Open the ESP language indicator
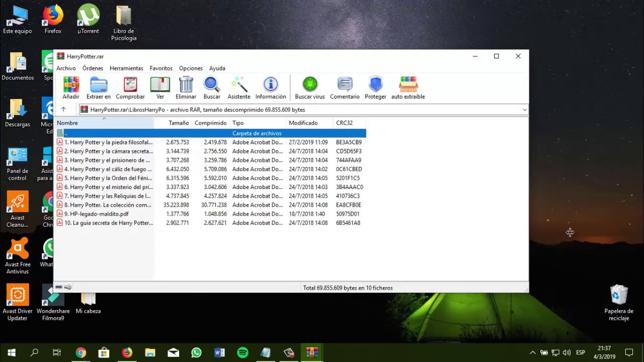Viewport: 644px width, 362px height. pyautogui.click(x=580, y=352)
